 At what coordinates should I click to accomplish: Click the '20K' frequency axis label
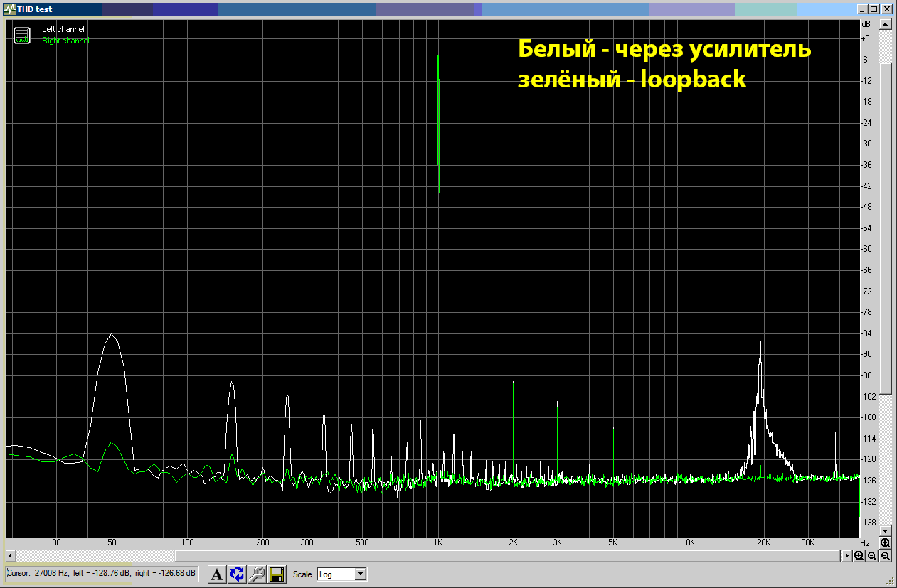[763, 542]
